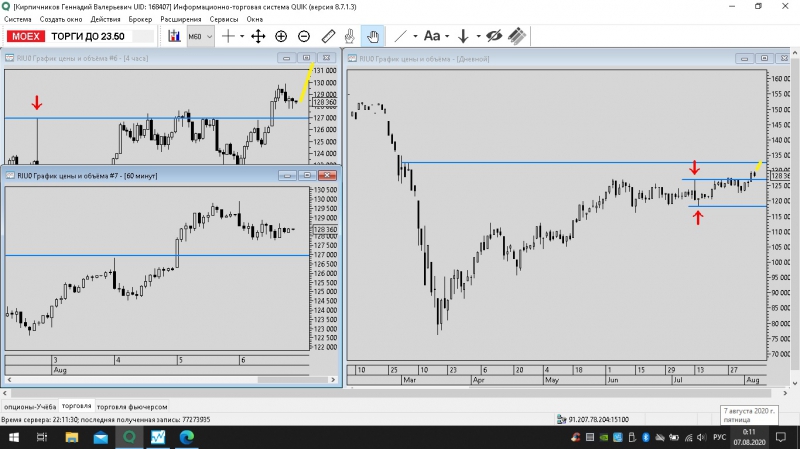The image size is (800, 449).
Task: Click the Wi-Fi network tray icon
Action: click(688, 437)
